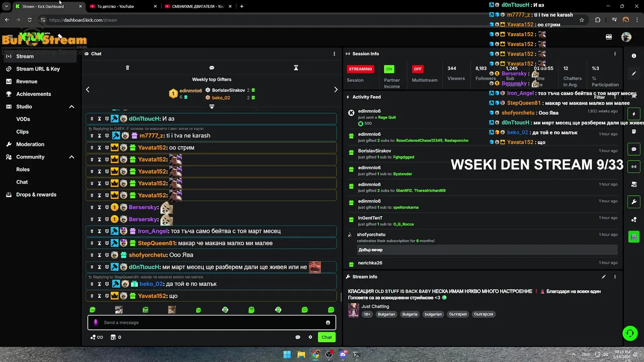Show next Weekly top Gifters slide
The height and width of the screenshot is (362, 644).
[336, 89]
